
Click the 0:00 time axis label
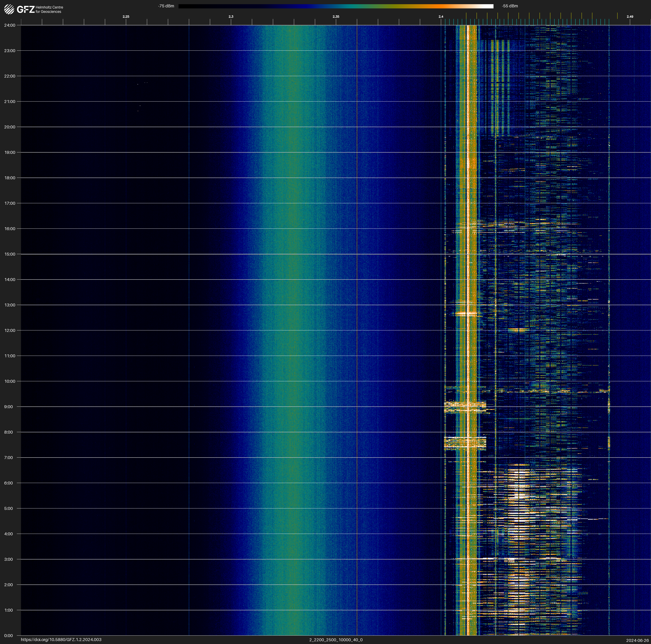9,636
